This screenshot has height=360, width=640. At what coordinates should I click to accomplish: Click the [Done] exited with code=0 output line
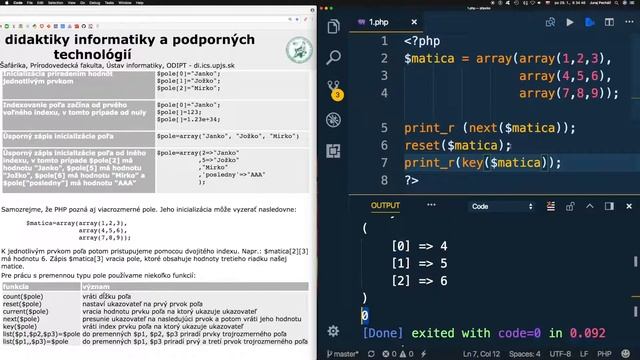tap(484, 333)
